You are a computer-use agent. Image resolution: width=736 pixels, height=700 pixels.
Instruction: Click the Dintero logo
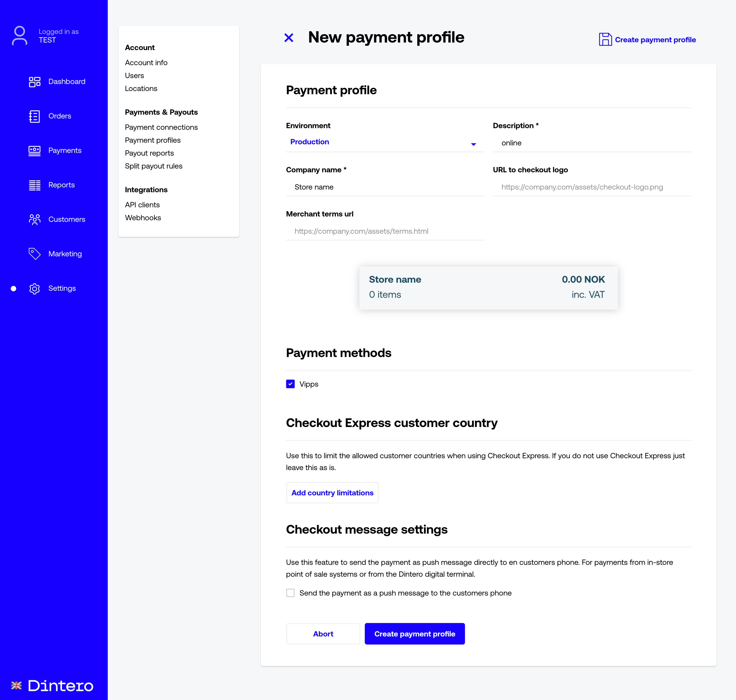61,685
